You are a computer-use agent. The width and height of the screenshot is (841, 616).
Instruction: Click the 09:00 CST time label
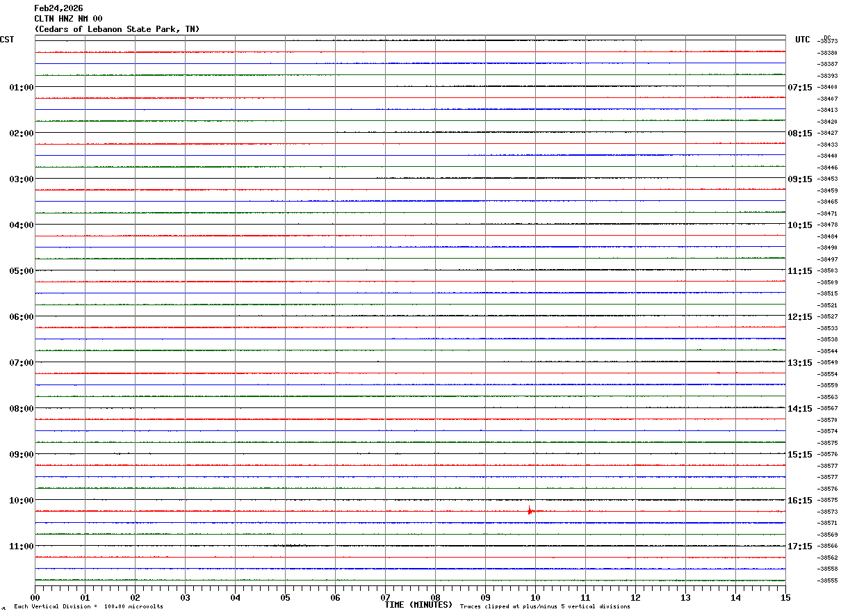pyautogui.click(x=22, y=454)
